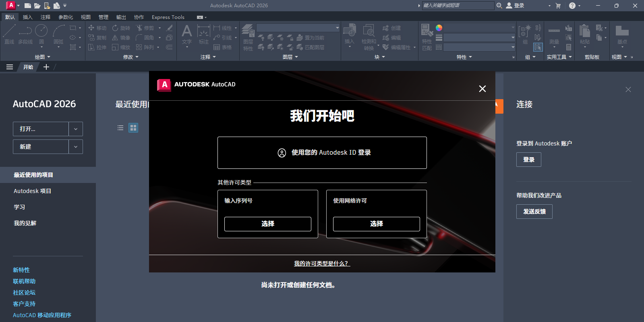The width and height of the screenshot is (644, 322).
Task: Expand the 绘图 panel
Action: coord(42,57)
